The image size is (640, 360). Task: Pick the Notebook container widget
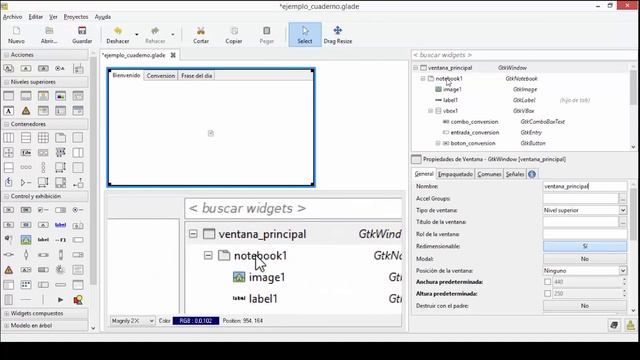(60, 138)
